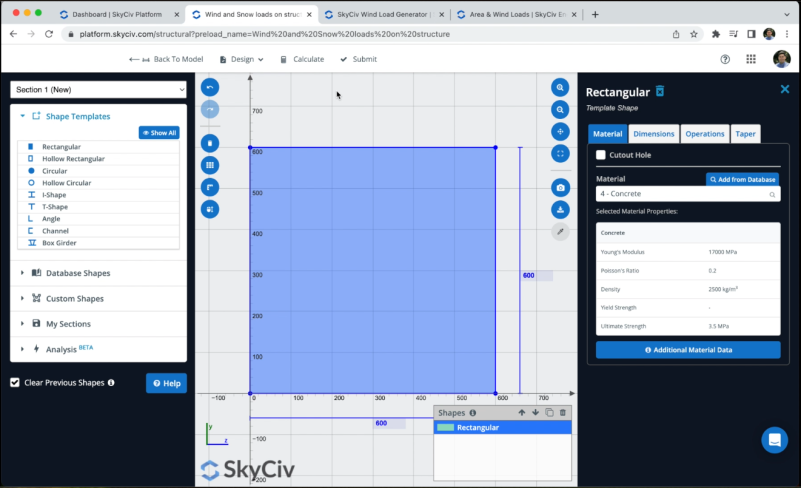Screen dimensions: 801x488
Task: Open the browser extensions puzzle icon
Action: 716,34
